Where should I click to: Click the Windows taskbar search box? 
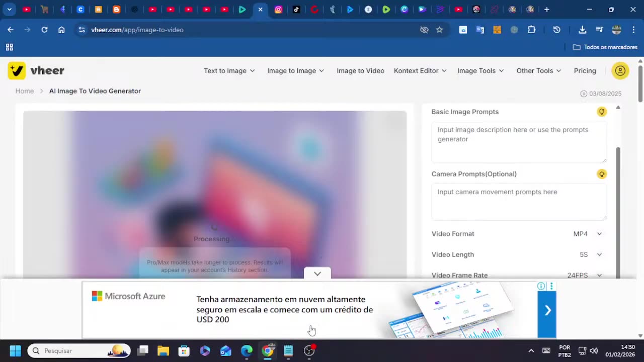click(79, 350)
